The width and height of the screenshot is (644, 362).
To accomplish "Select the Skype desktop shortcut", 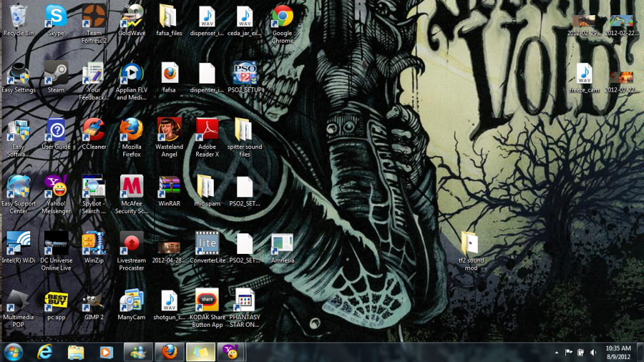I will tap(56, 21).
